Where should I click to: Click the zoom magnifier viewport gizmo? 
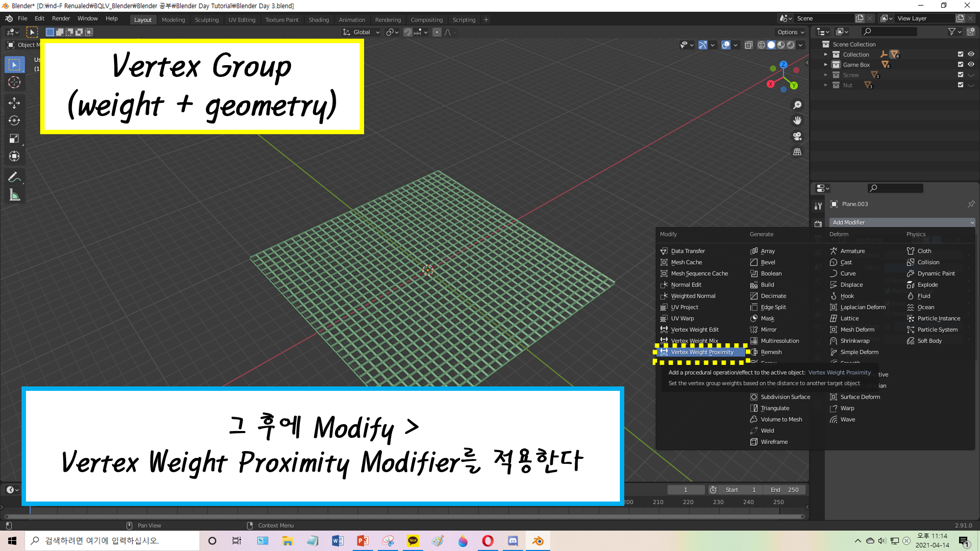797,105
